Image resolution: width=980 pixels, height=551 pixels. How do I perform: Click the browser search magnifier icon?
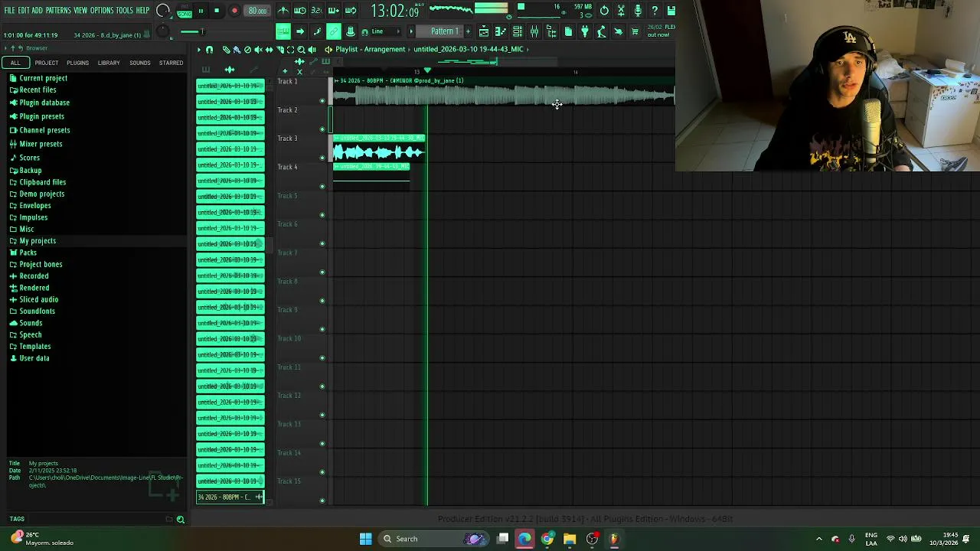pyautogui.click(x=181, y=519)
